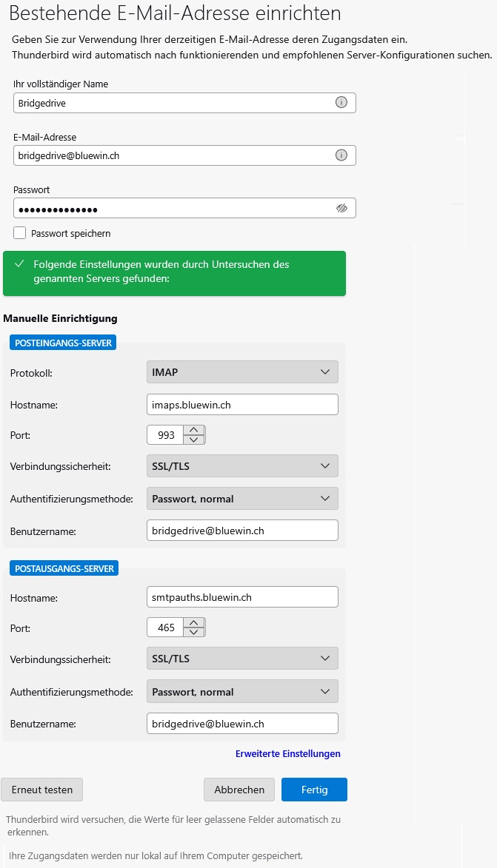Viewport: 497px width, 868px height.
Task: Open the incoming Protokoll IMAP dropdown
Action: click(x=242, y=372)
